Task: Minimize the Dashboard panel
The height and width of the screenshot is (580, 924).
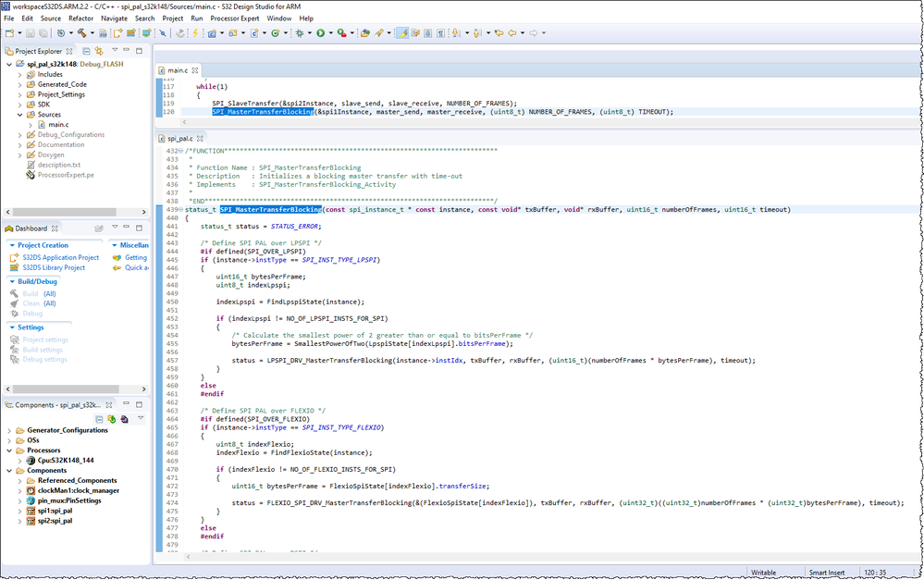Action: click(126, 228)
